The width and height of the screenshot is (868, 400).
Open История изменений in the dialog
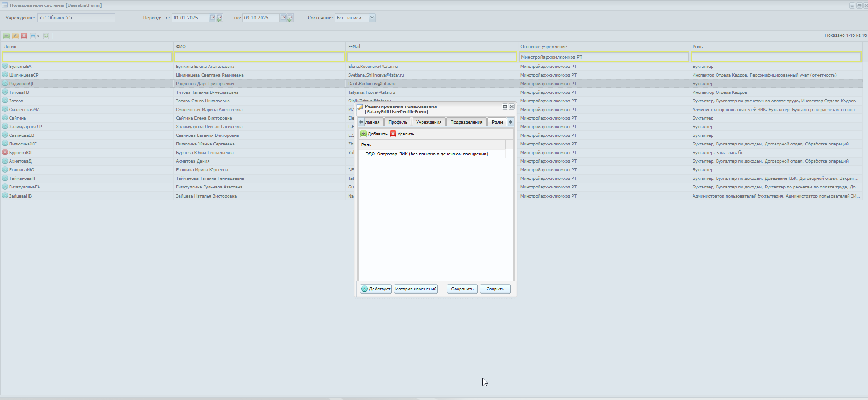pos(416,289)
